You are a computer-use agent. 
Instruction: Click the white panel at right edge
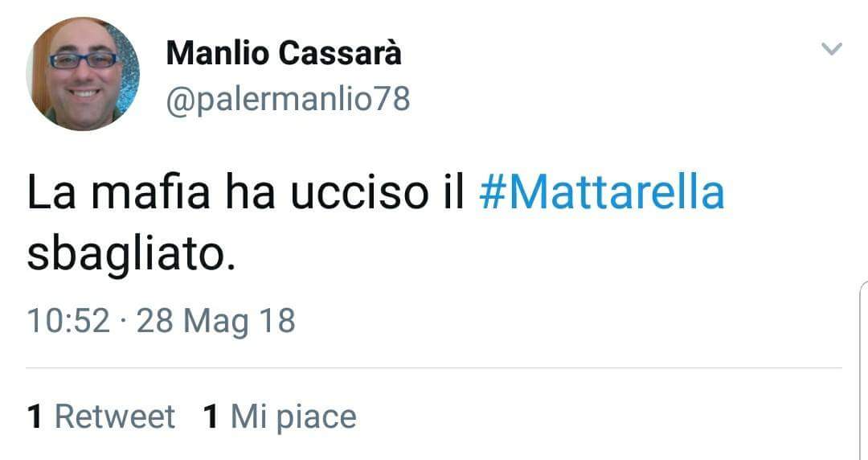[x=863, y=370]
